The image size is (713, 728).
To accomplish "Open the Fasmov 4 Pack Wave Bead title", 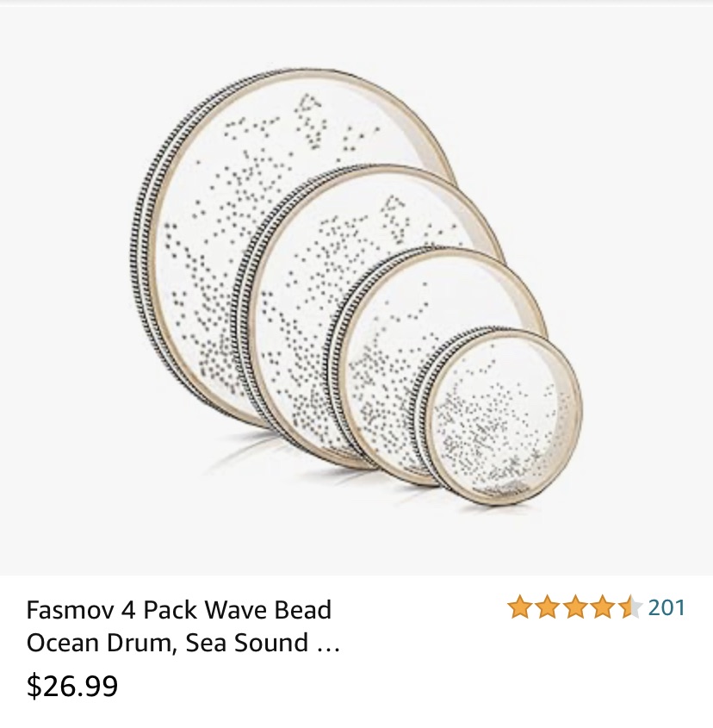I will click(179, 610).
